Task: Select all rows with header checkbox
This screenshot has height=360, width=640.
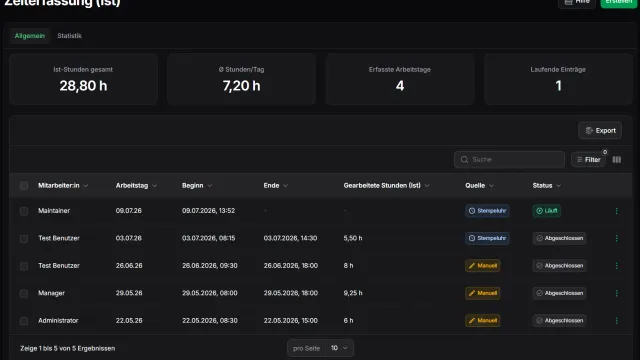Action: click(24, 186)
